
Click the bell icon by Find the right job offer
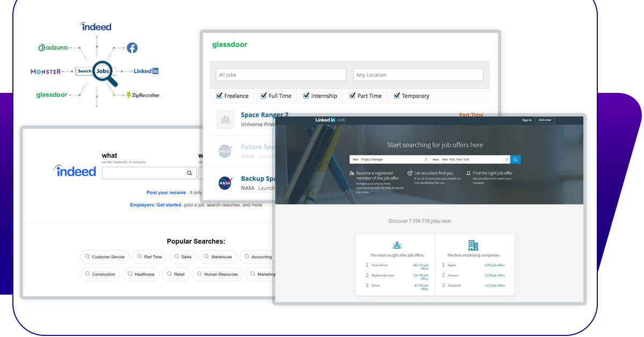469,173
